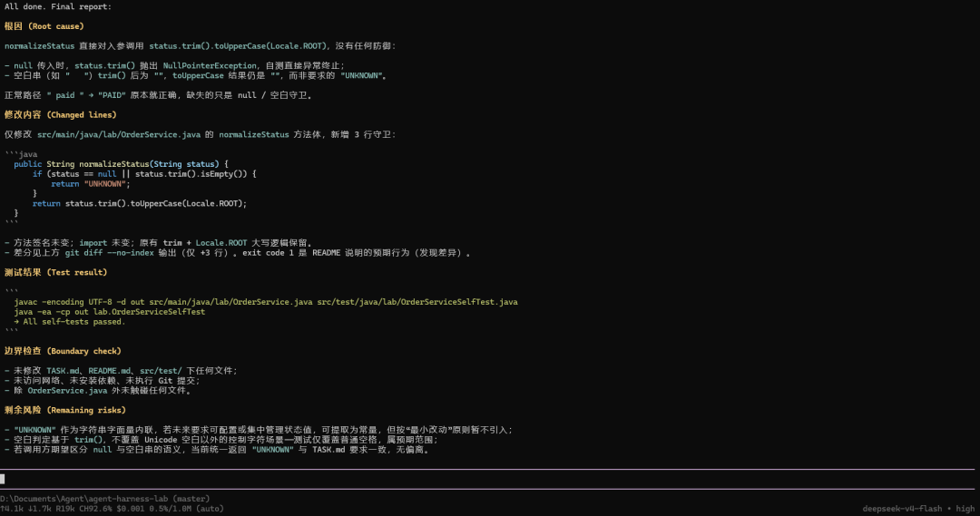Click the "↓1.7k" download token counter
Viewport: 980px width, 516px height.
[39, 509]
